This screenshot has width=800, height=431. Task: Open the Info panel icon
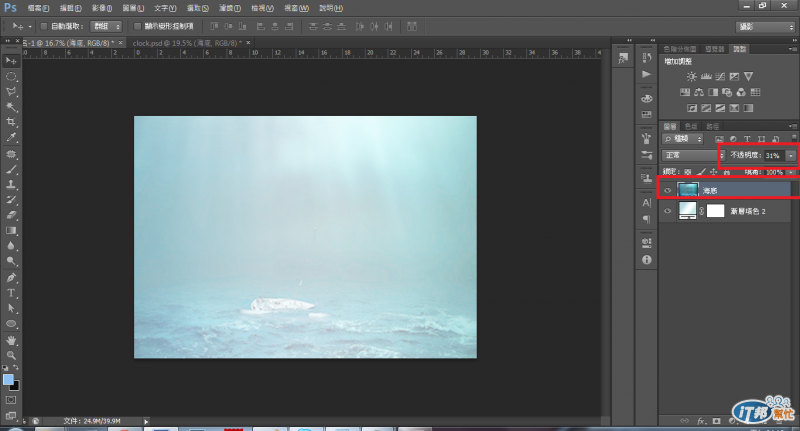click(x=647, y=260)
